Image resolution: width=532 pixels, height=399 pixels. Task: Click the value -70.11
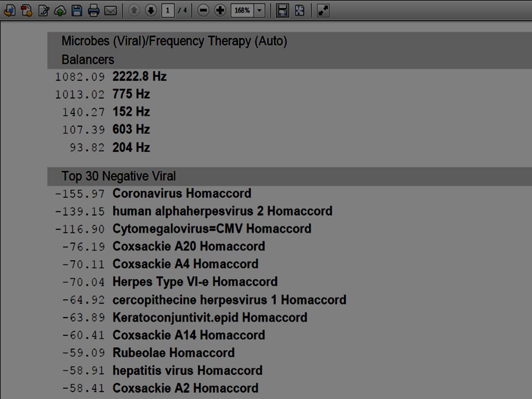pos(83,264)
